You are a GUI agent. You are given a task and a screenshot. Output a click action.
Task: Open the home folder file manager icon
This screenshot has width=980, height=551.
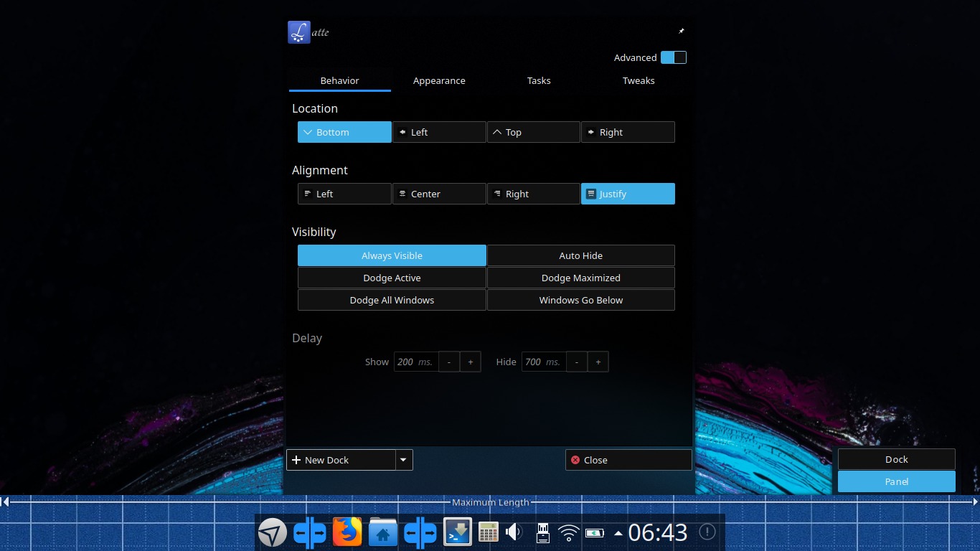point(383,532)
